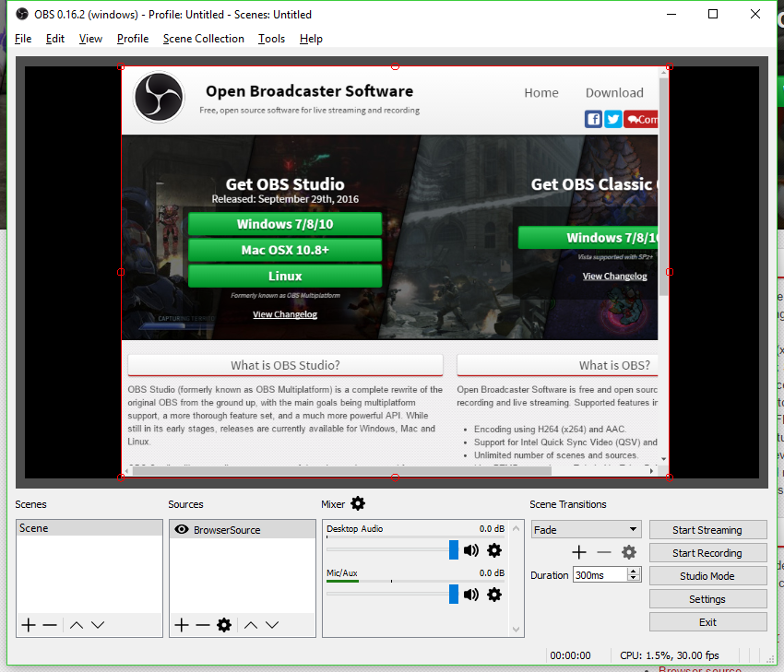
Task: Remove scene transition with minus icon
Action: [604, 552]
